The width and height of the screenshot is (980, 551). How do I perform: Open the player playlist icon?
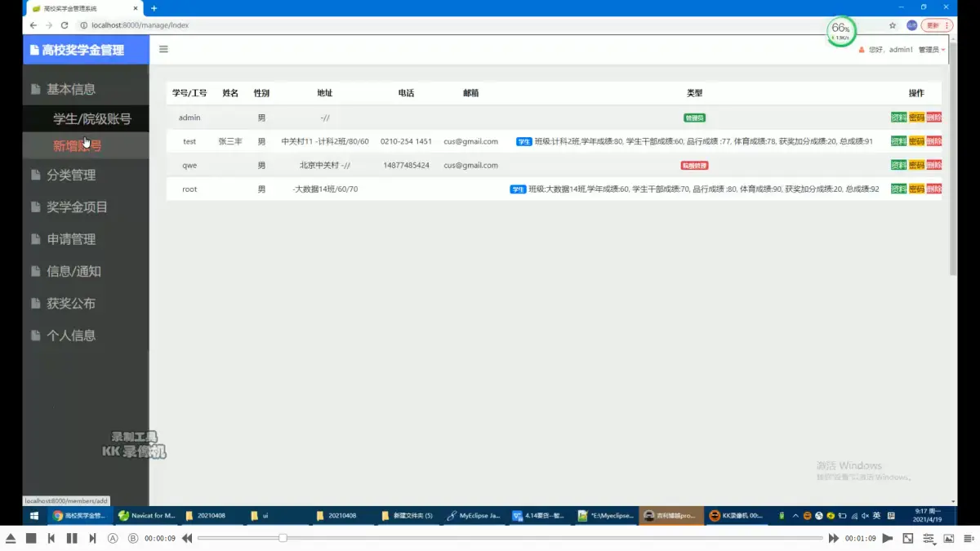pyautogui.click(x=969, y=538)
